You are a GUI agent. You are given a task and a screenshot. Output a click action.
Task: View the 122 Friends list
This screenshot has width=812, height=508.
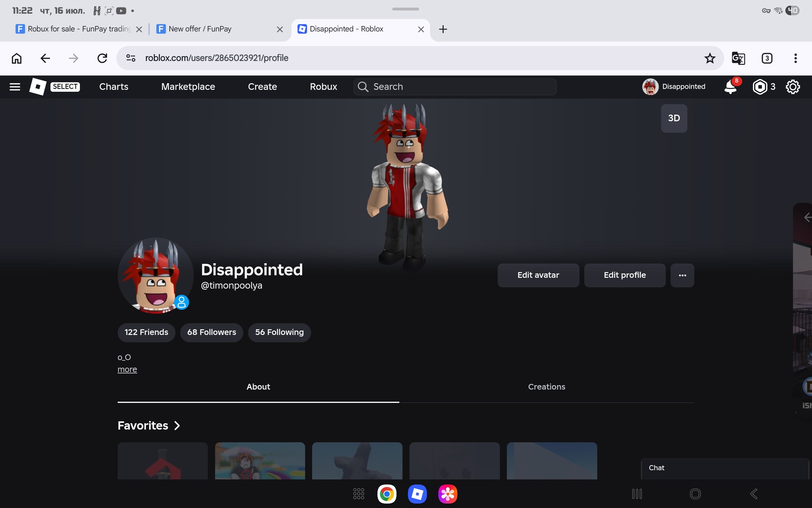point(146,332)
